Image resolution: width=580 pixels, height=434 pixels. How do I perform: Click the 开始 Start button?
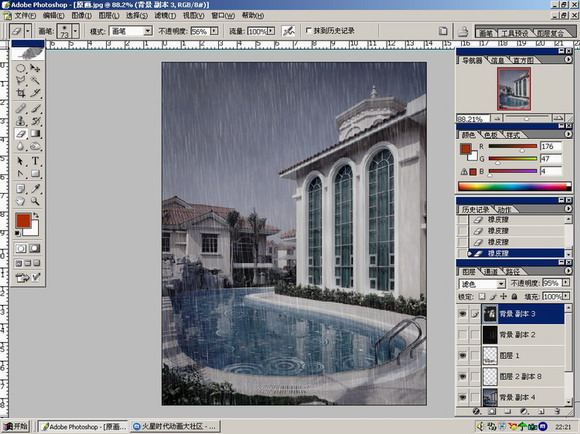pos(15,426)
